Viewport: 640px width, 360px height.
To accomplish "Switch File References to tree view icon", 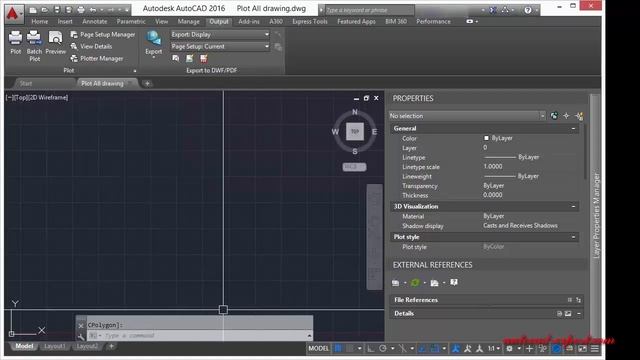I will click(x=578, y=300).
